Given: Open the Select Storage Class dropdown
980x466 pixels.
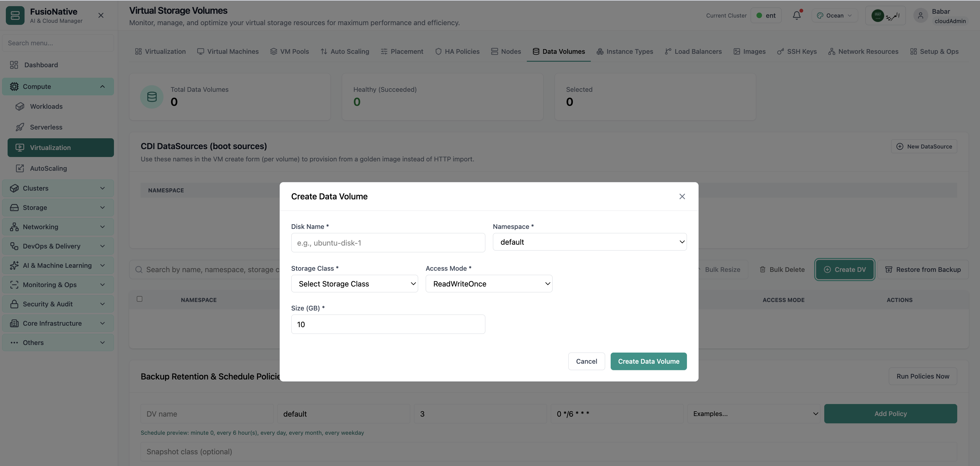Looking at the screenshot, I should (354, 284).
